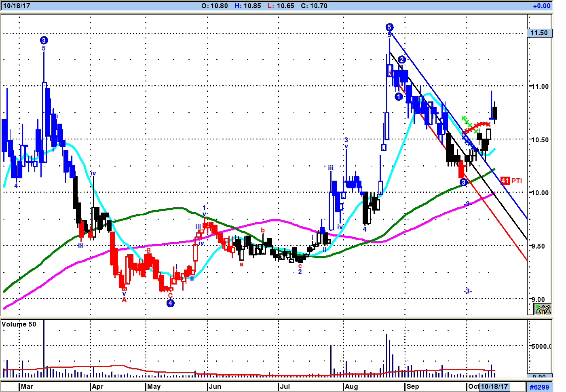Image resolution: width=566 pixels, height=392 pixels.
Task: Click the 11.50 price label on axis
Action: tap(540, 33)
